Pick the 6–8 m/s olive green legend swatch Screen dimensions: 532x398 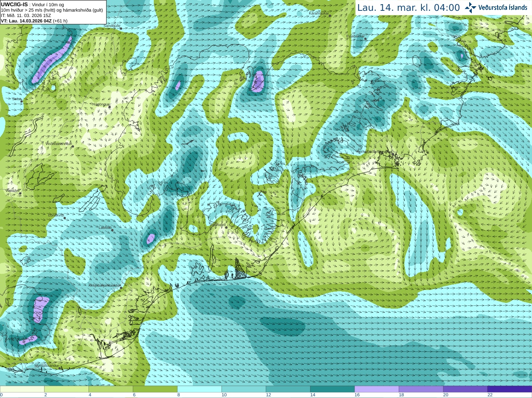pyautogui.click(x=155, y=389)
